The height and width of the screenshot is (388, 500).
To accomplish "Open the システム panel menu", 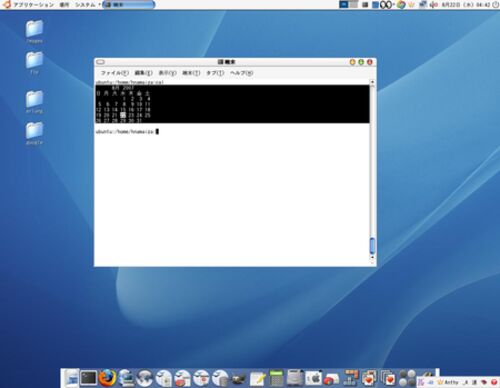I will (85, 5).
